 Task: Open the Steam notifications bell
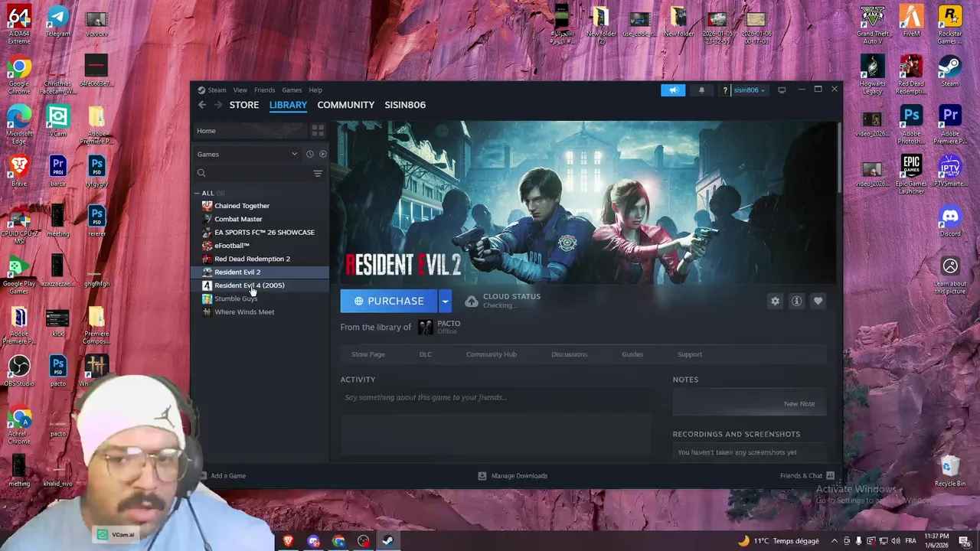click(701, 90)
